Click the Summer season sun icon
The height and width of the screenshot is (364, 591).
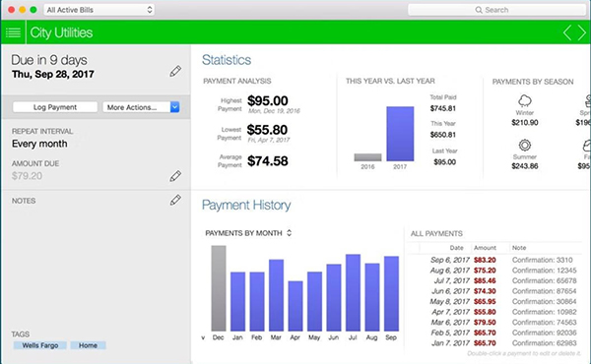tap(525, 145)
